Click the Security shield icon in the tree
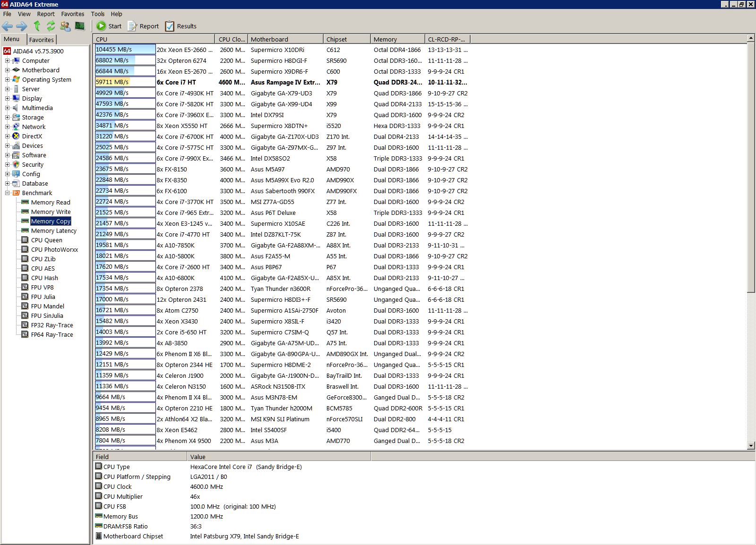This screenshot has height=545, width=756. pyautogui.click(x=16, y=164)
